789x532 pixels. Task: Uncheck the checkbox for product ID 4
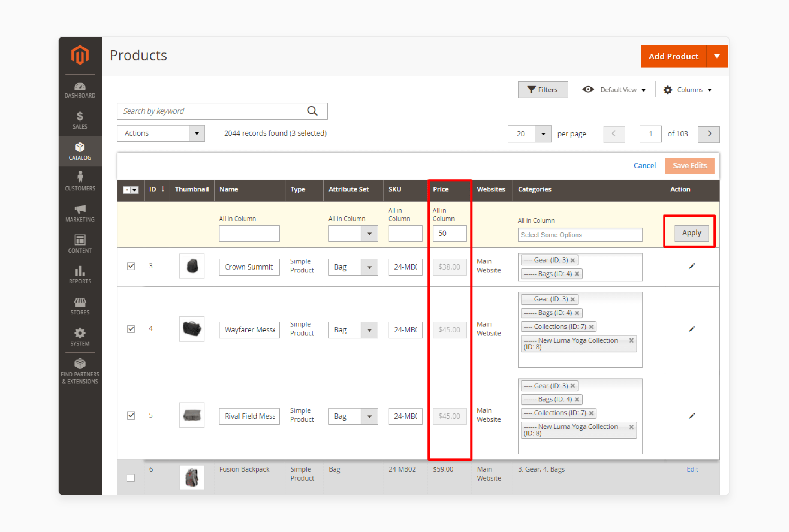(131, 329)
